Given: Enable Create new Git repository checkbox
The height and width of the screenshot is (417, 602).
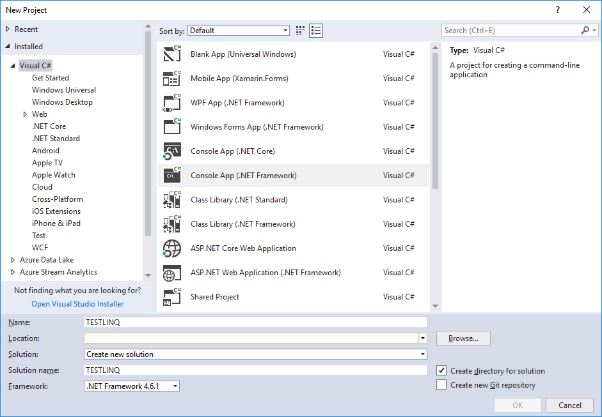Looking at the screenshot, I should coord(442,385).
